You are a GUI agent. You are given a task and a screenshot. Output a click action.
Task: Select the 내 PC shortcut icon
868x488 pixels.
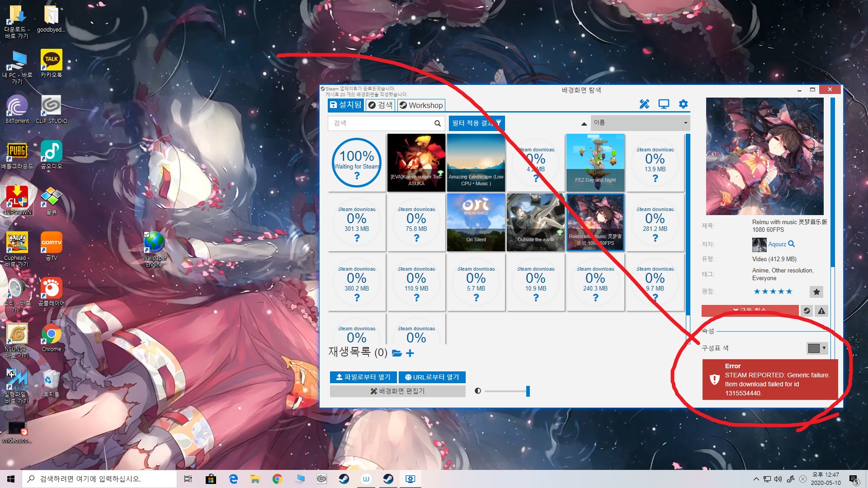click(17, 67)
